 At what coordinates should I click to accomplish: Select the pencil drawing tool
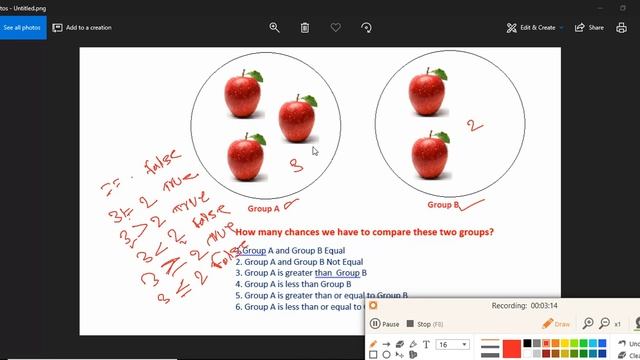[373, 344]
